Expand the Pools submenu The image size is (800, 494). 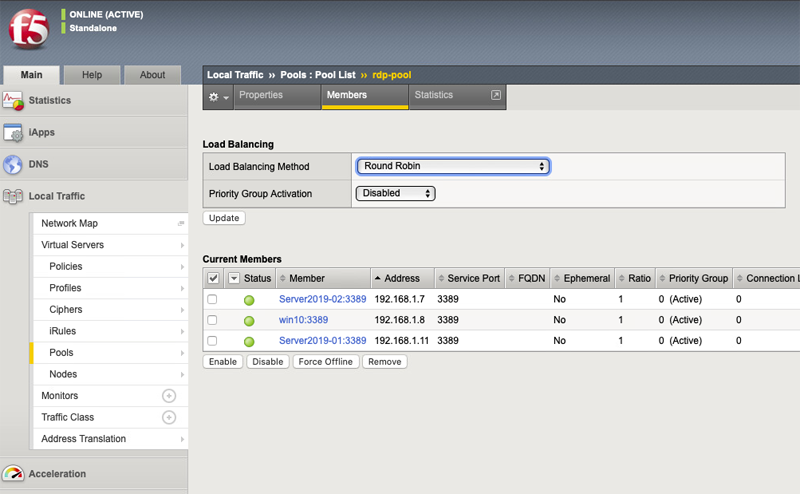[182, 353]
